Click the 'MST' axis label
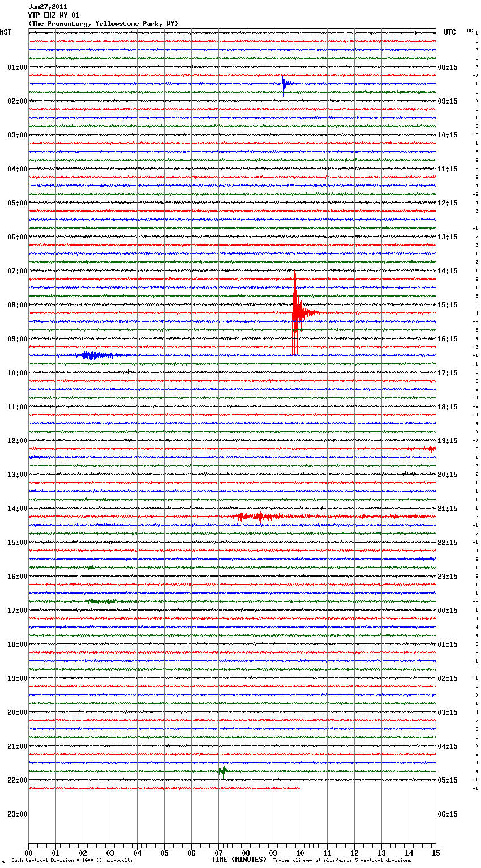This screenshot has width=481, height=868. (6, 32)
